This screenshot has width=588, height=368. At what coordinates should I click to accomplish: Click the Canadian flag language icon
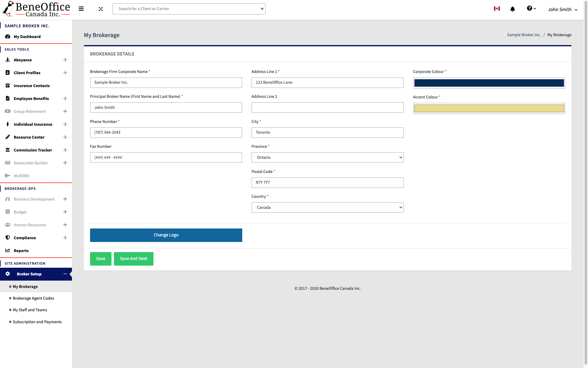tap(497, 9)
